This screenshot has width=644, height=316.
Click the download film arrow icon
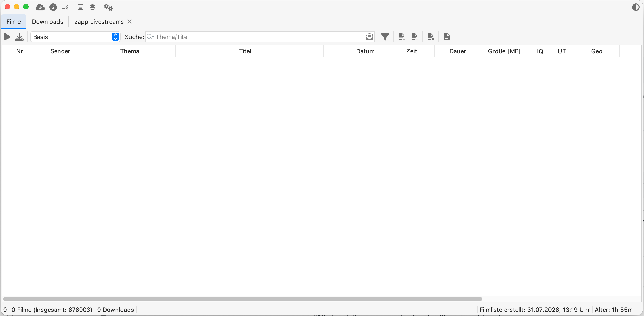(x=19, y=37)
